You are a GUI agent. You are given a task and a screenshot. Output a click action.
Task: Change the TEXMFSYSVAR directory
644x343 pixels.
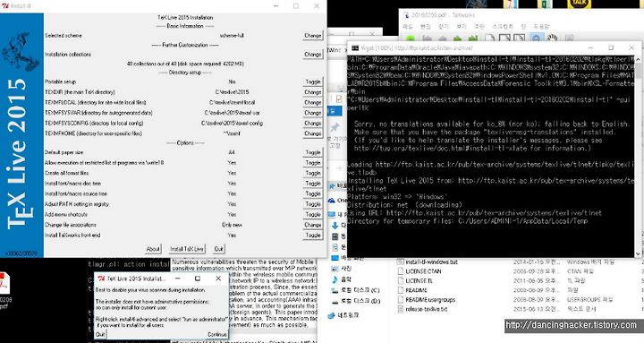click(313, 113)
